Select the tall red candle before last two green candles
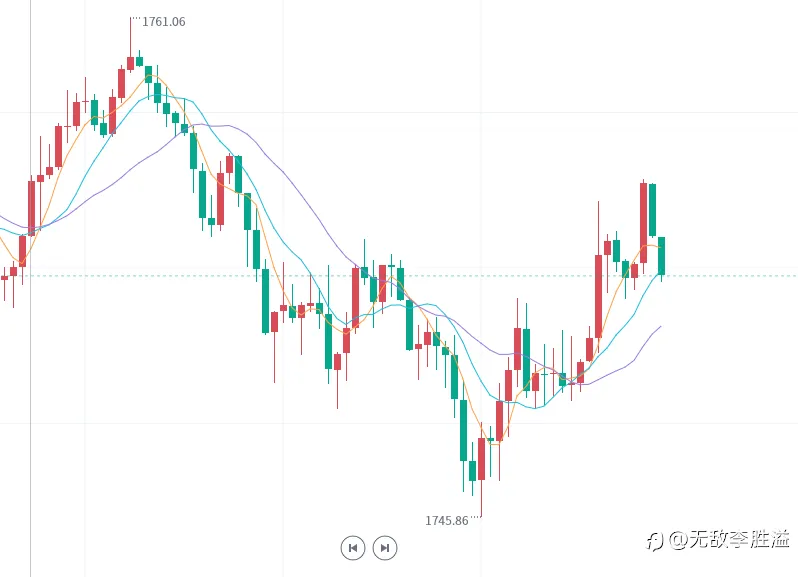This screenshot has height=577, width=798. click(643, 223)
